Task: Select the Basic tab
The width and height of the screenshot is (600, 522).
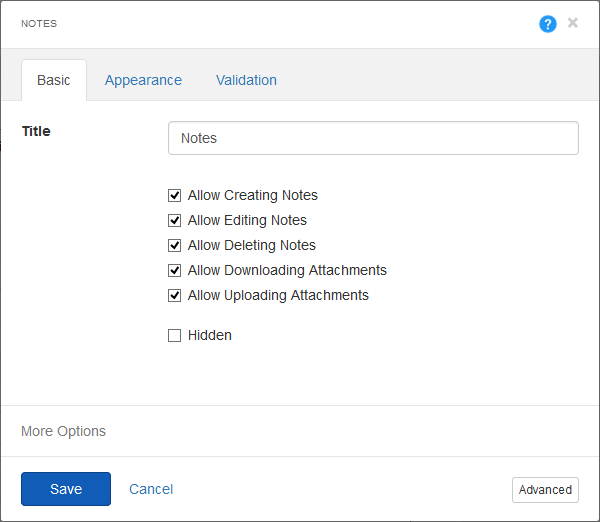Action: [x=54, y=80]
